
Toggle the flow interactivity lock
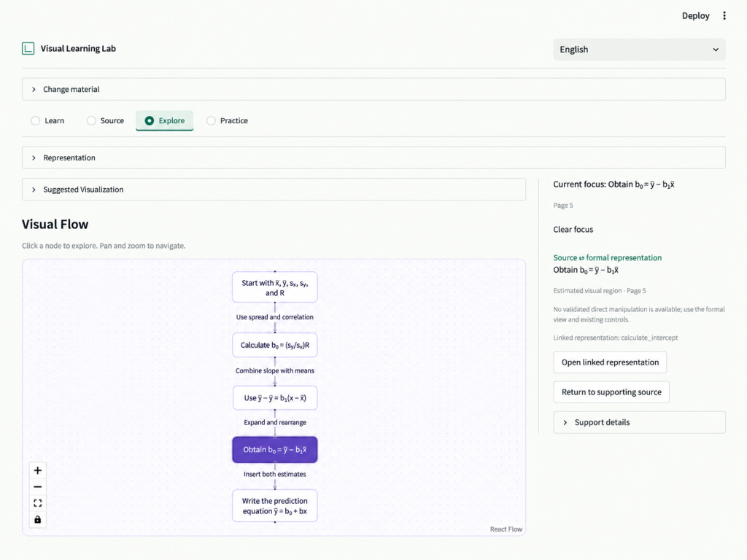[38, 519]
